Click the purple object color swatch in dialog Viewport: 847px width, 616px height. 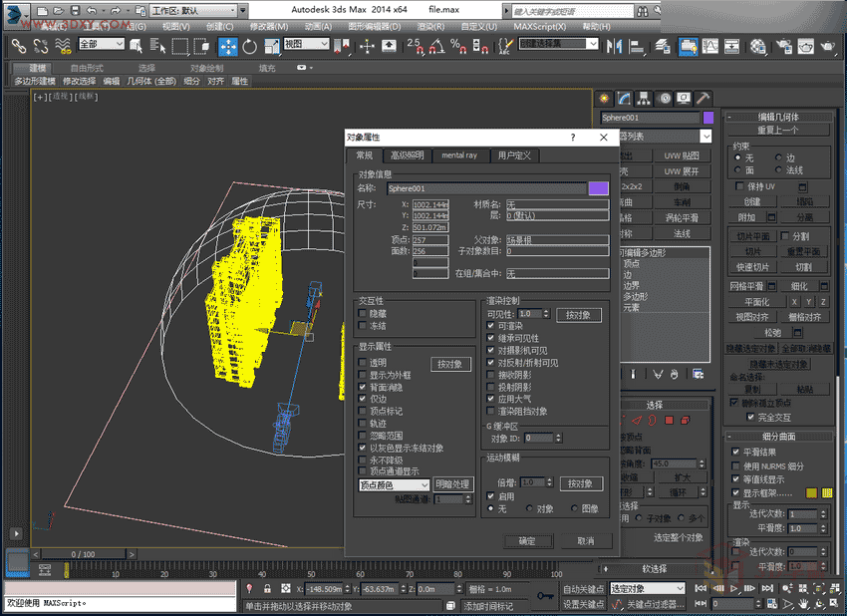click(x=598, y=187)
